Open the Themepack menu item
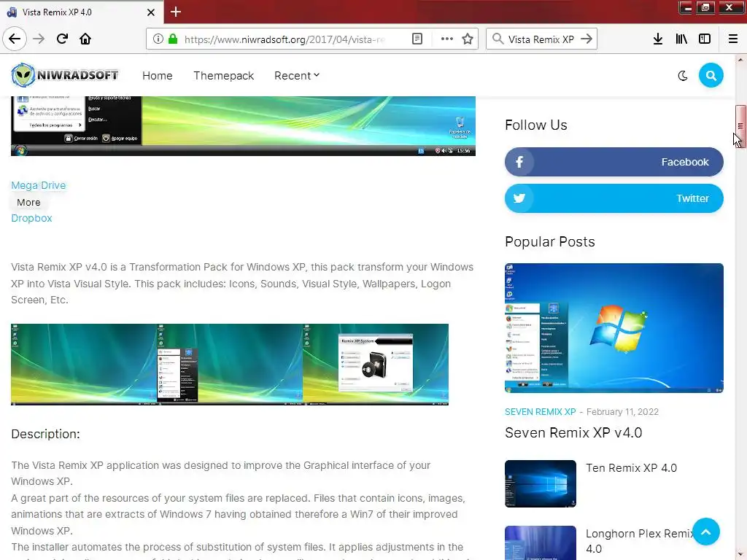This screenshot has height=560, width=747. pyautogui.click(x=223, y=76)
